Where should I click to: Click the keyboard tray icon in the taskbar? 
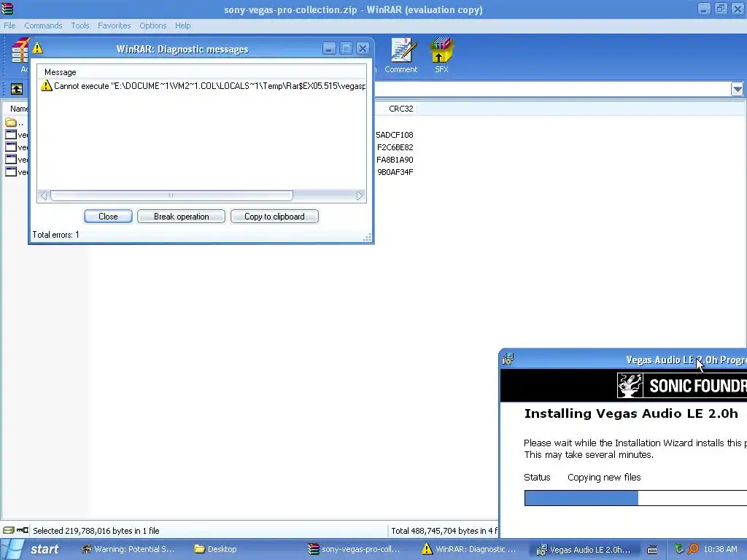(652, 550)
